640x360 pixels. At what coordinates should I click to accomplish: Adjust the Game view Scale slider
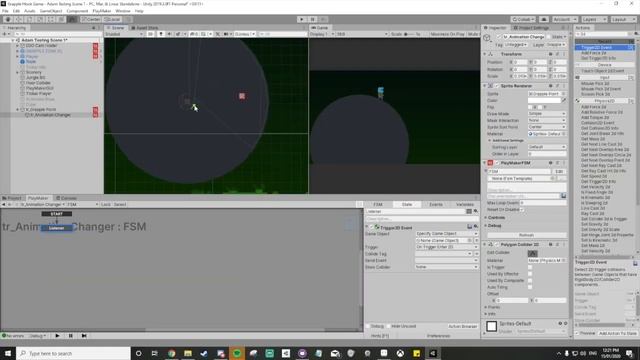point(410,34)
